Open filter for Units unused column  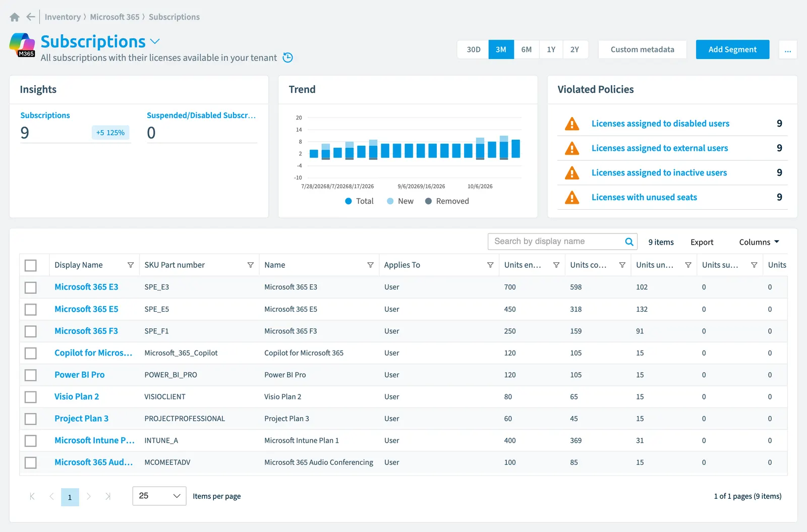688,265
